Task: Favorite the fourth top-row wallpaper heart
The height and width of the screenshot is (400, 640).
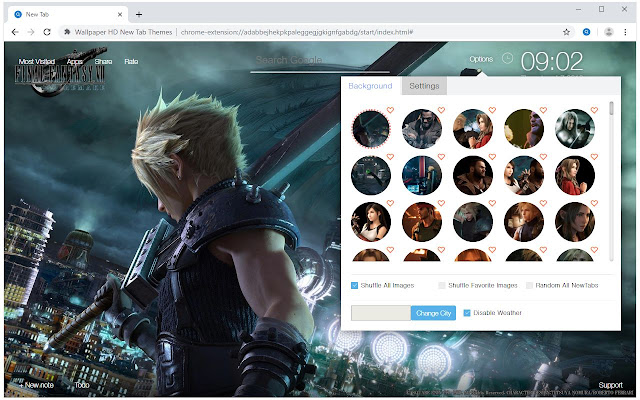Action: coord(543,110)
